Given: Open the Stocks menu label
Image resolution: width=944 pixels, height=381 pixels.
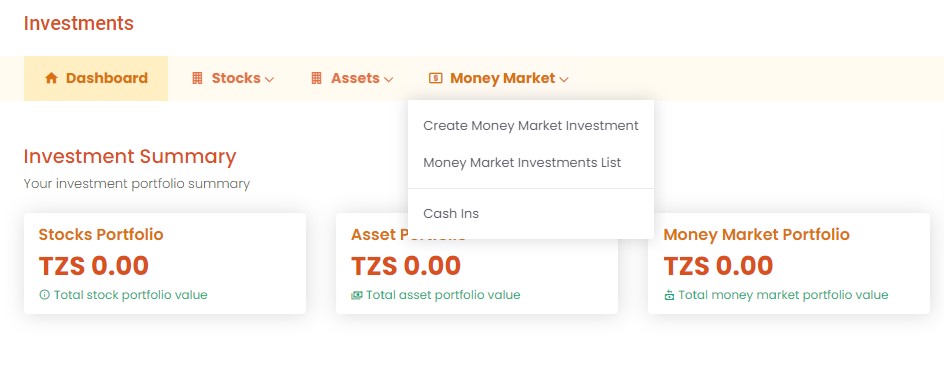Looking at the screenshot, I should (236, 78).
